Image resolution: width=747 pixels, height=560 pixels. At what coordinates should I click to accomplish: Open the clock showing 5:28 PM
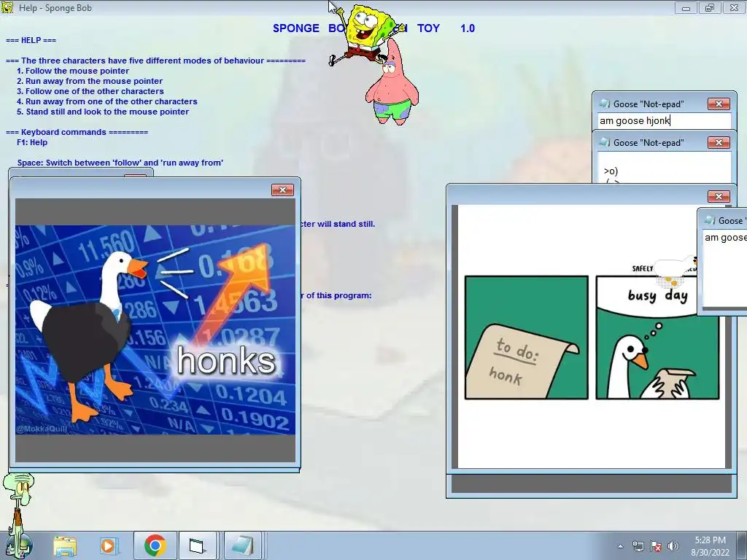pos(710,545)
